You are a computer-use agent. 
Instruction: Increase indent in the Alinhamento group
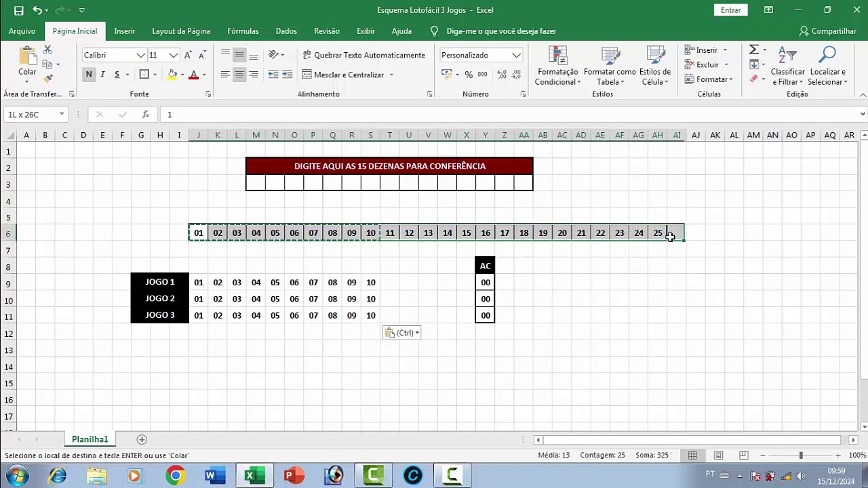point(288,75)
